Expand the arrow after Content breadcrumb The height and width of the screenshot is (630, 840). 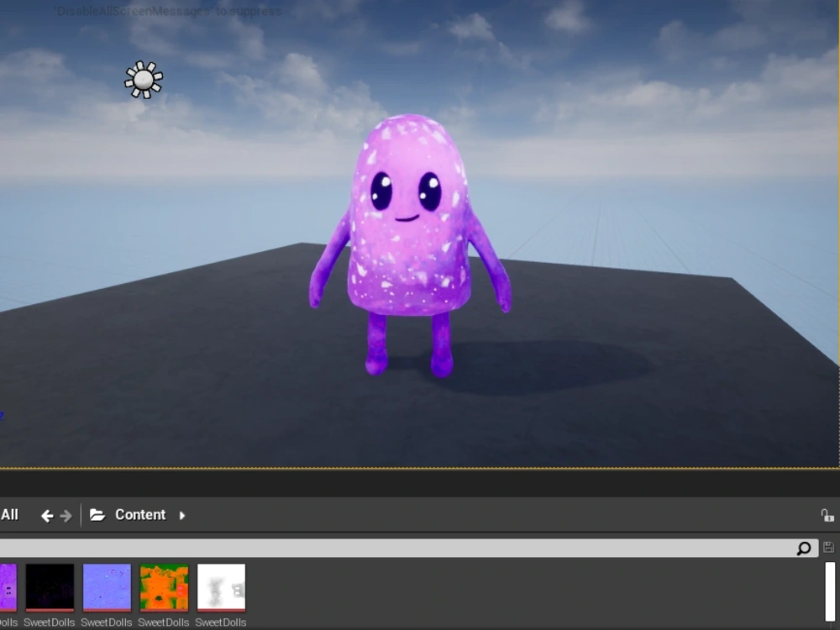coord(182,516)
